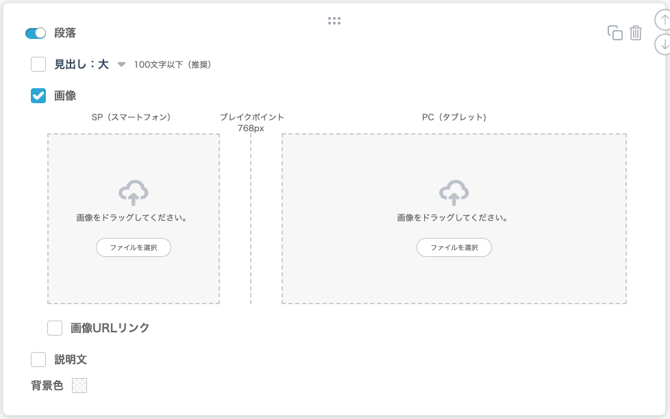Click 画像をドラッグしてください text in SP area
Viewport: 670px width, 419px height.
click(x=132, y=218)
